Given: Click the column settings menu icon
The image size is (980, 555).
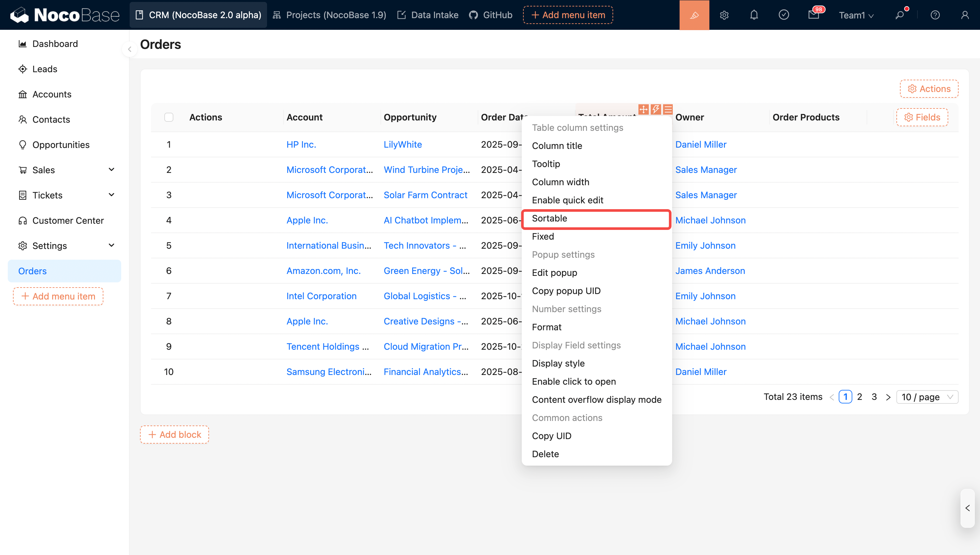Looking at the screenshot, I should [x=668, y=109].
